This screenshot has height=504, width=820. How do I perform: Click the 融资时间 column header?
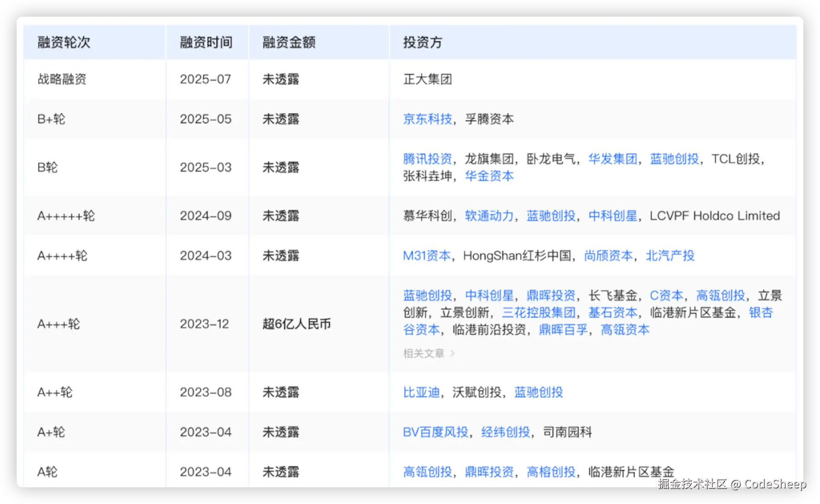pyautogui.click(x=206, y=43)
